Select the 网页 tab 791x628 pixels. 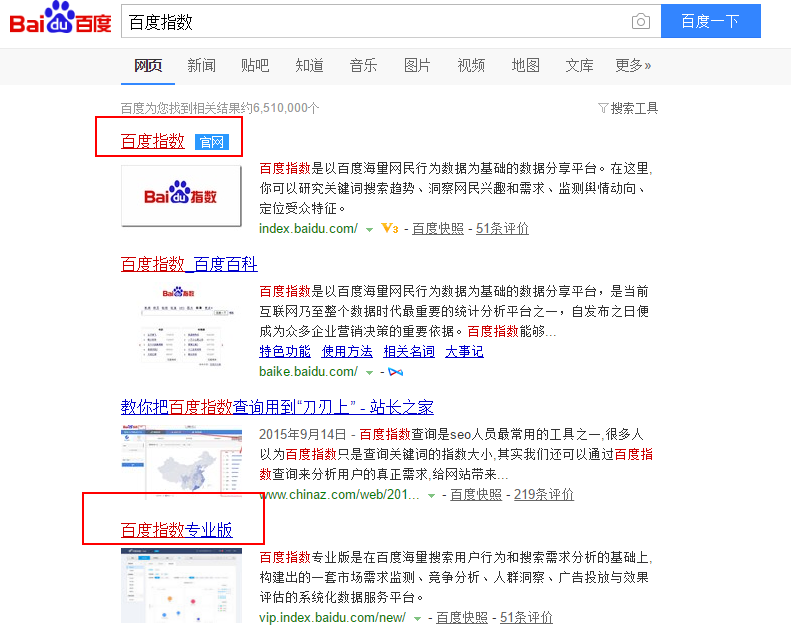click(148, 66)
